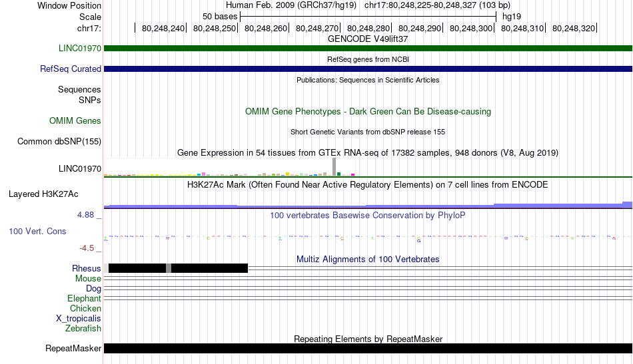Click the 100 Vert. Cons label
The width and height of the screenshot is (633, 364).
coord(37,232)
